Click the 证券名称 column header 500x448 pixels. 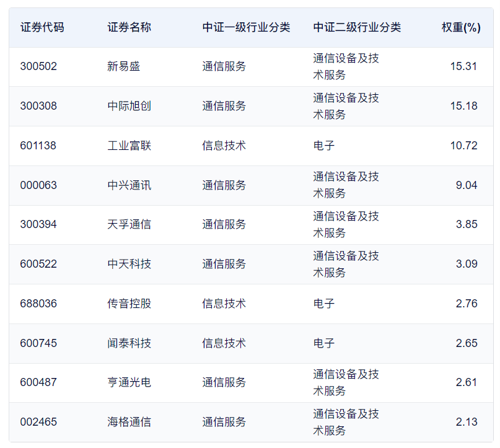129,27
